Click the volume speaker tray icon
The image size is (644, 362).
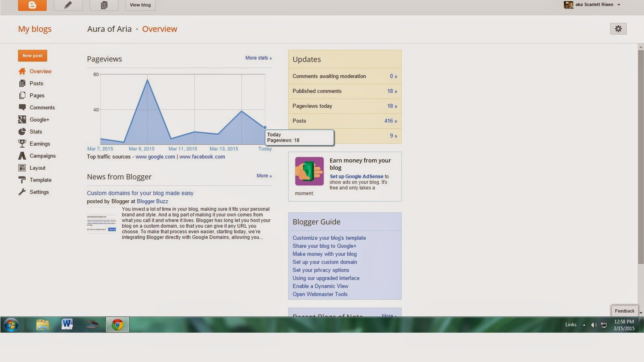click(x=594, y=325)
